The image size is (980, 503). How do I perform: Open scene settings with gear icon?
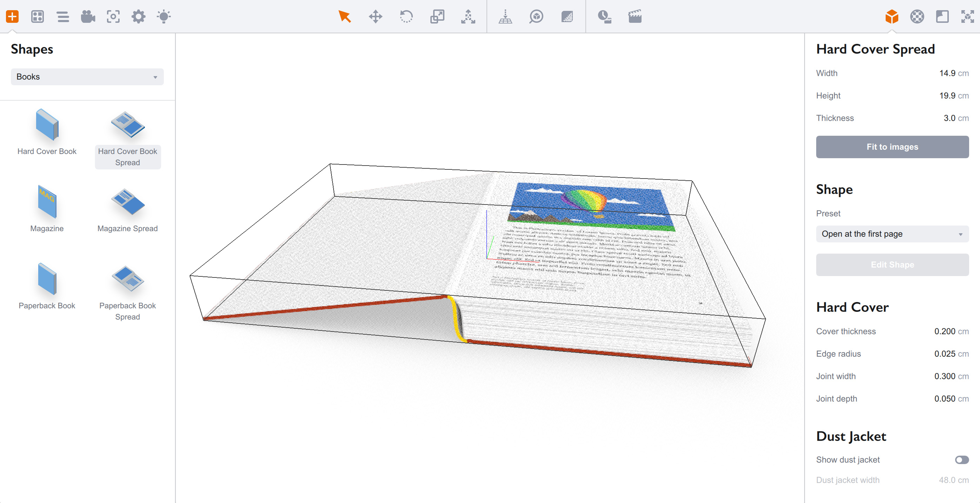point(139,17)
